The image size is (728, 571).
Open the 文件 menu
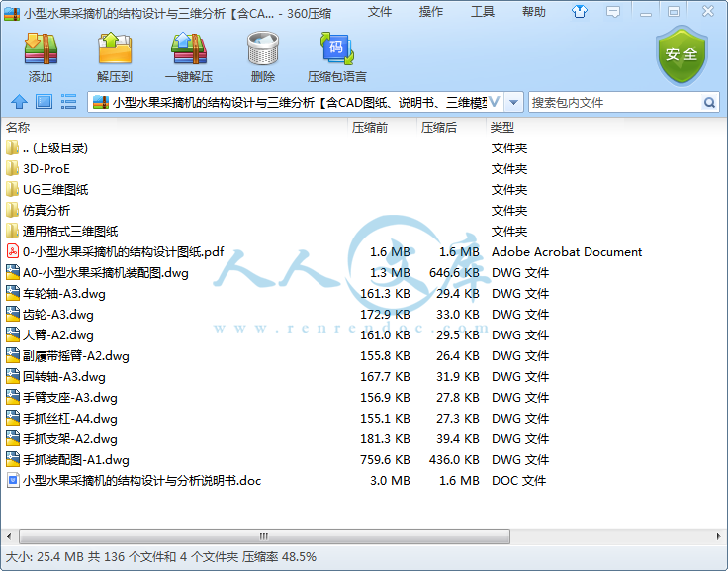[x=379, y=12]
